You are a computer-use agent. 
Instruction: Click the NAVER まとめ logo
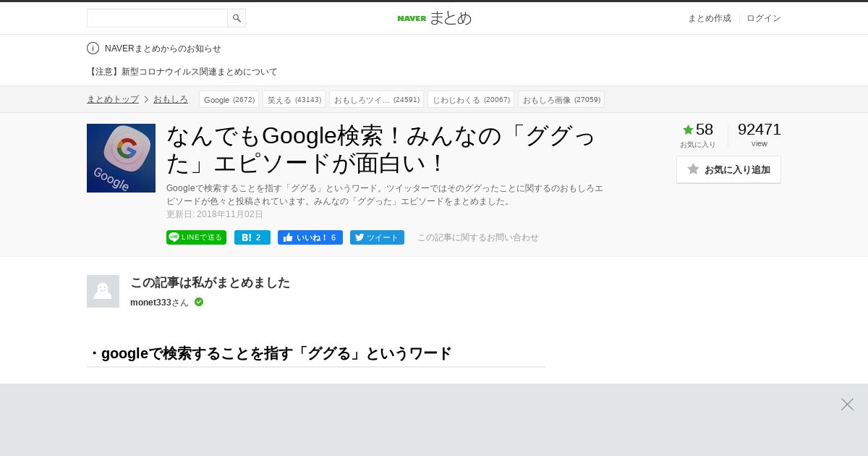(x=434, y=18)
